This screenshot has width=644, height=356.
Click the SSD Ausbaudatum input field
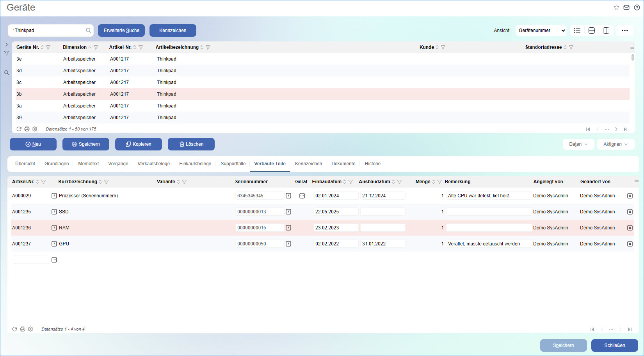(x=382, y=212)
